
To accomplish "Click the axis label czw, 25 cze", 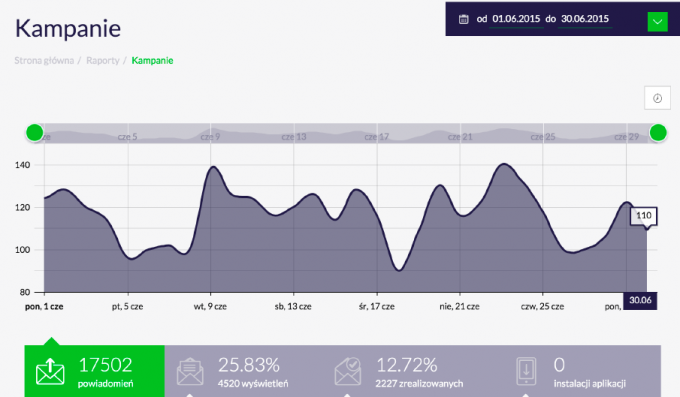I will coord(542,306).
